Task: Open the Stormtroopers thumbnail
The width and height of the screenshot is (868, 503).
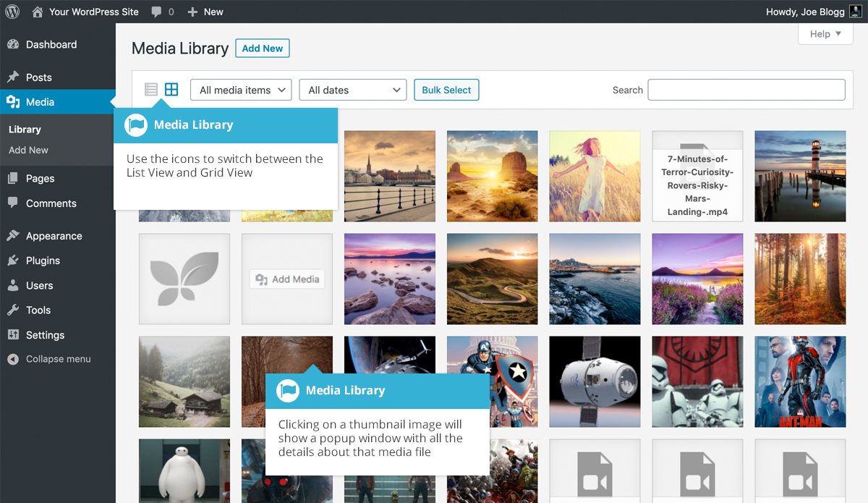Action: (x=697, y=381)
